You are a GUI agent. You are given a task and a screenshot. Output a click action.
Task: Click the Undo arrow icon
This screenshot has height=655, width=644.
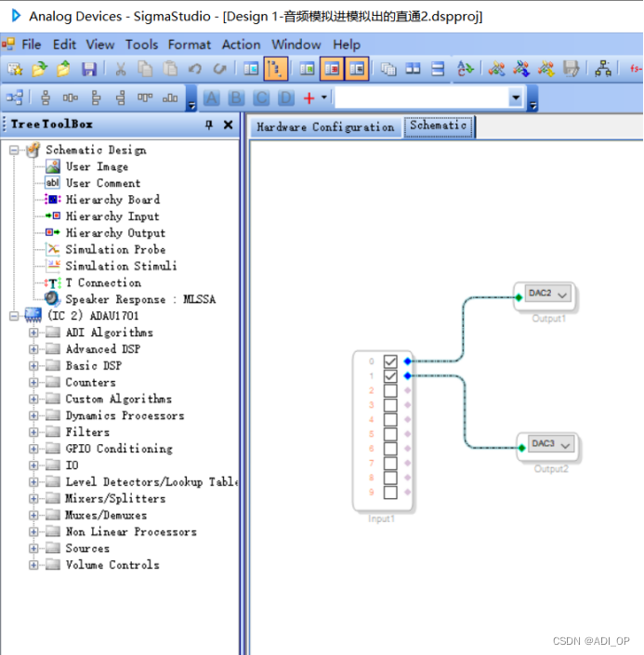tap(195, 69)
